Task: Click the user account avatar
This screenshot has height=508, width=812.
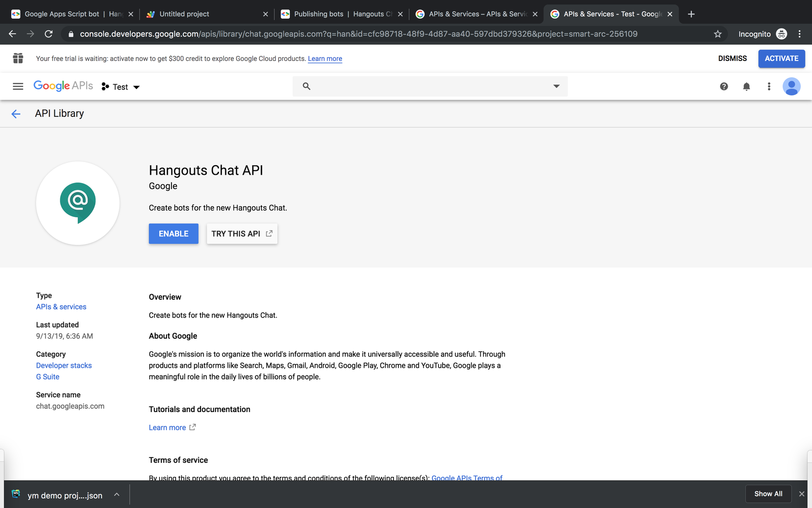Action: pyautogui.click(x=791, y=86)
